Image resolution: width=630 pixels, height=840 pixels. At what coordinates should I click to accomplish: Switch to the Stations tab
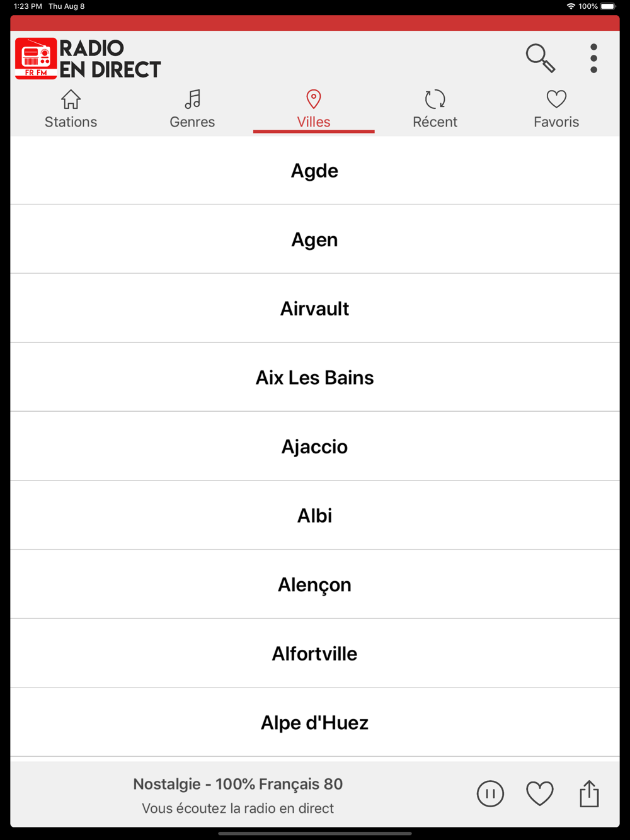pyautogui.click(x=71, y=110)
